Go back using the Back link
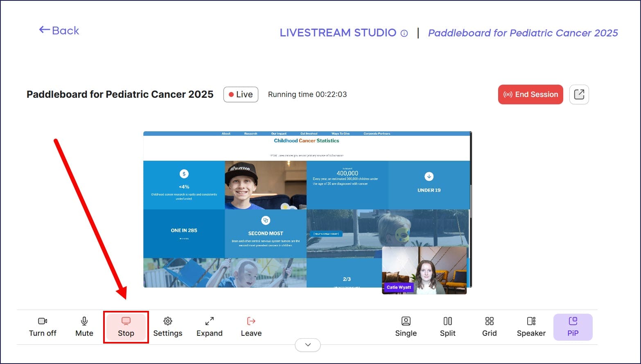 click(x=59, y=31)
